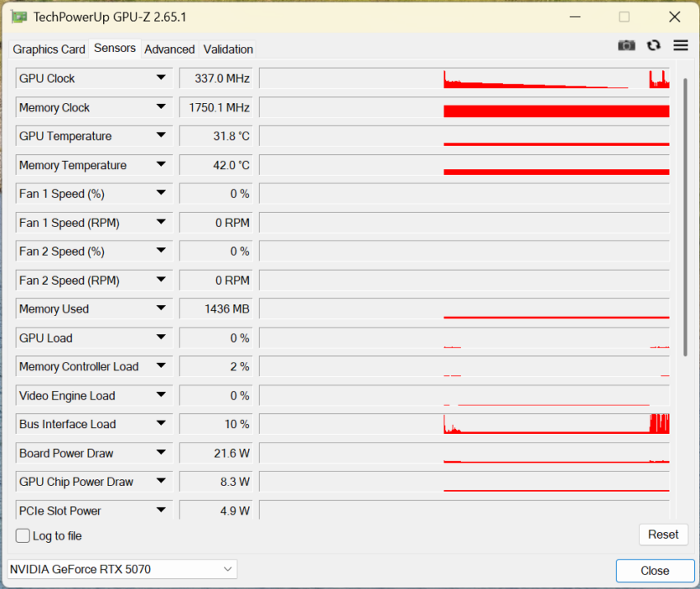This screenshot has height=589, width=700.
Task: Click the Memory Temperature value 42.0 °C
Action: (216, 165)
